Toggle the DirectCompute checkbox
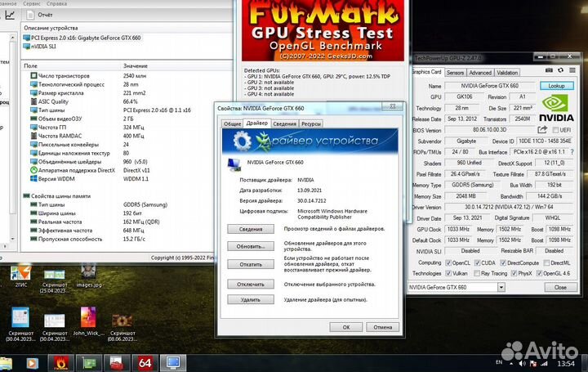Viewport: 588px width, 372px height. click(x=503, y=262)
